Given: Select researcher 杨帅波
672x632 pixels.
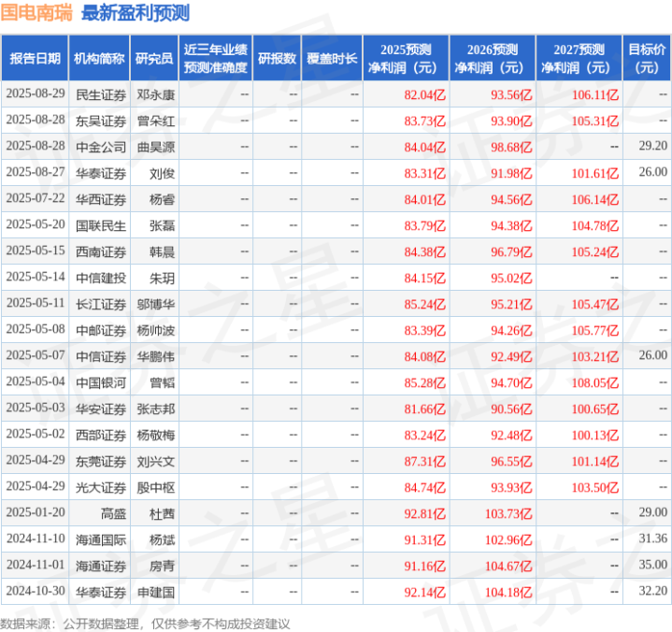Looking at the screenshot, I should coord(155,331).
